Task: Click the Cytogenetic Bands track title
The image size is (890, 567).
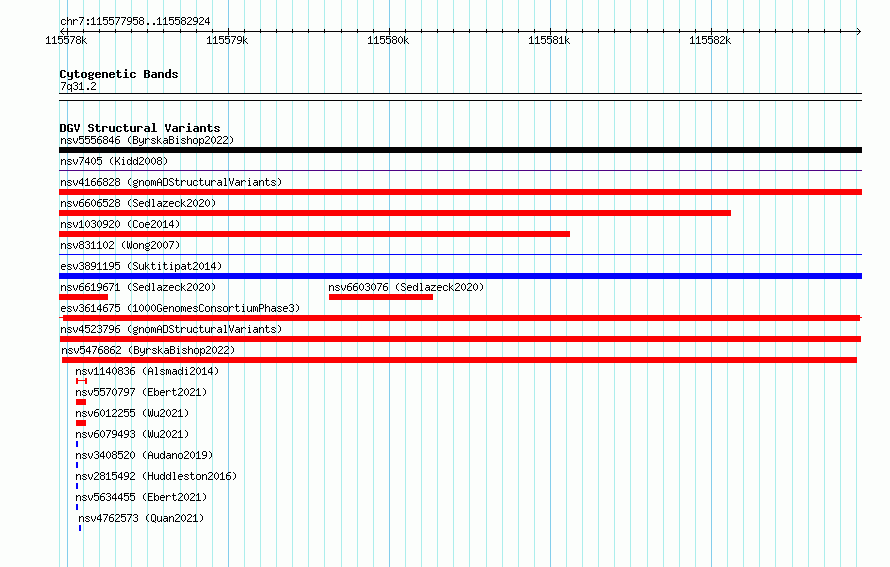Action: click(x=119, y=74)
